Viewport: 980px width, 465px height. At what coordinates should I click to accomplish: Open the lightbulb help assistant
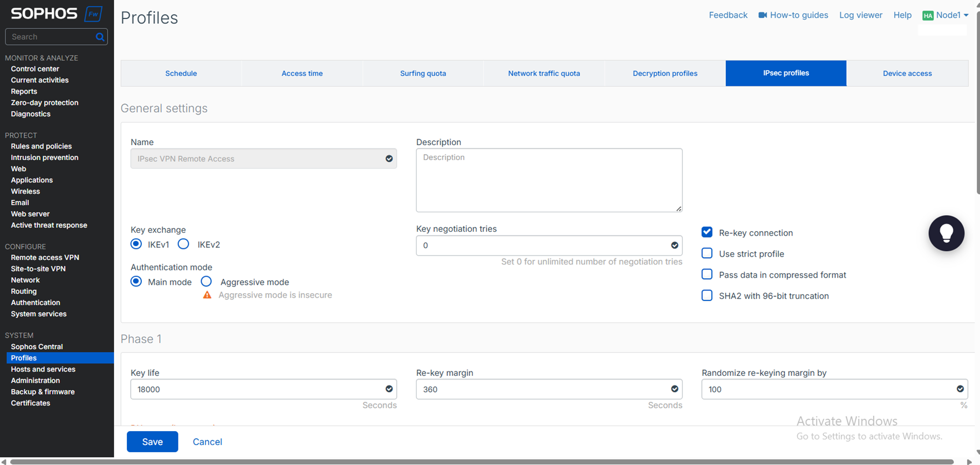(946, 233)
